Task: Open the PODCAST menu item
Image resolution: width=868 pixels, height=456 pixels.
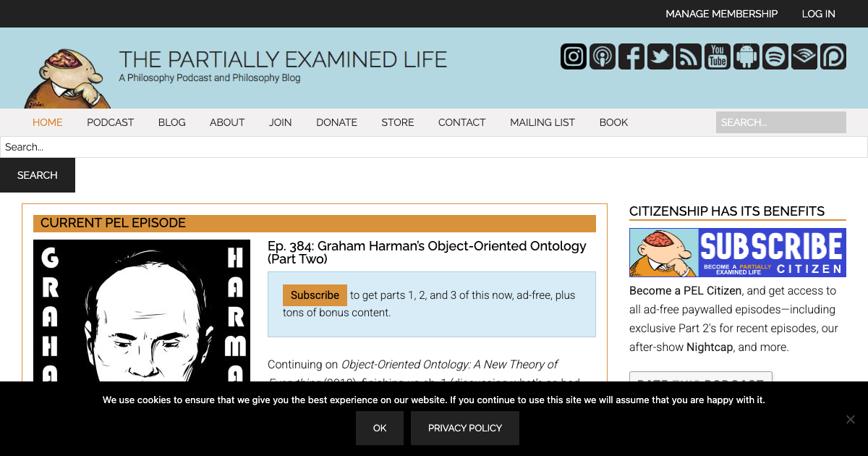Action: tap(110, 122)
